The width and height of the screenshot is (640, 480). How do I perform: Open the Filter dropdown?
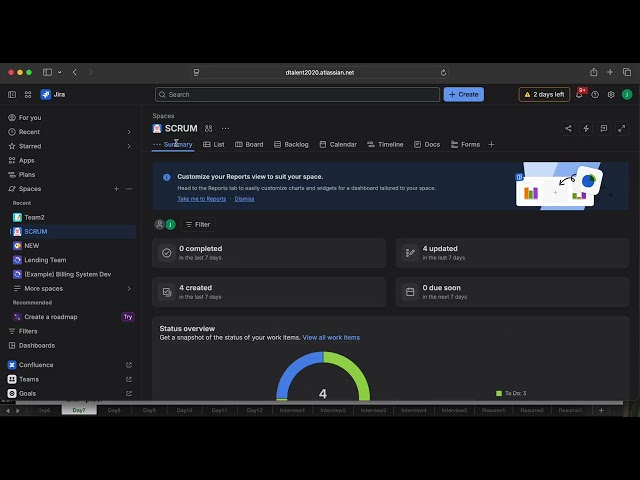(198, 224)
